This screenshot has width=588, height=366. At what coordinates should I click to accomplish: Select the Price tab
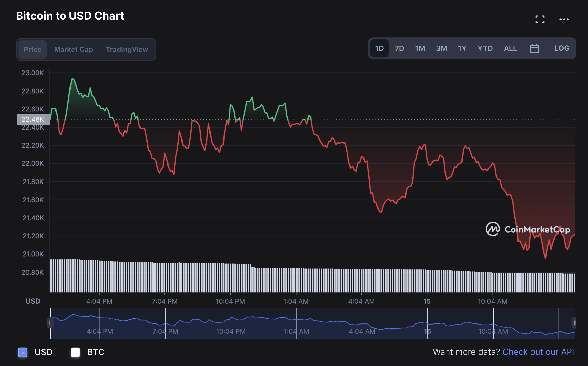coord(33,49)
